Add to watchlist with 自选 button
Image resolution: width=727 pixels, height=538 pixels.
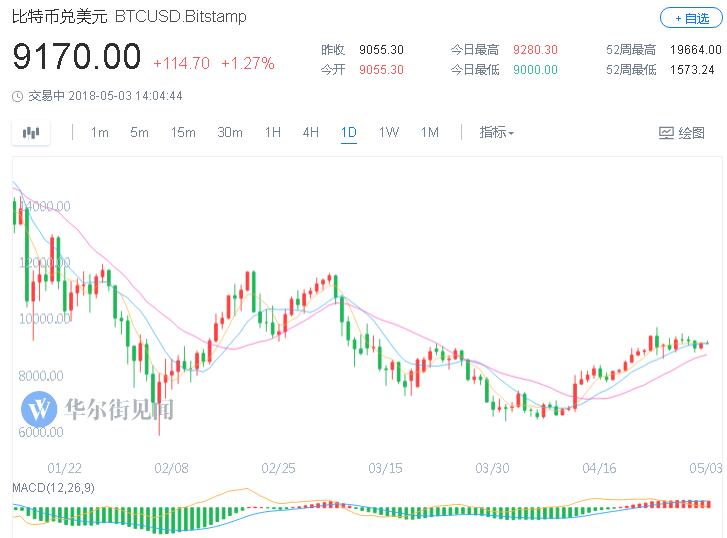point(689,18)
